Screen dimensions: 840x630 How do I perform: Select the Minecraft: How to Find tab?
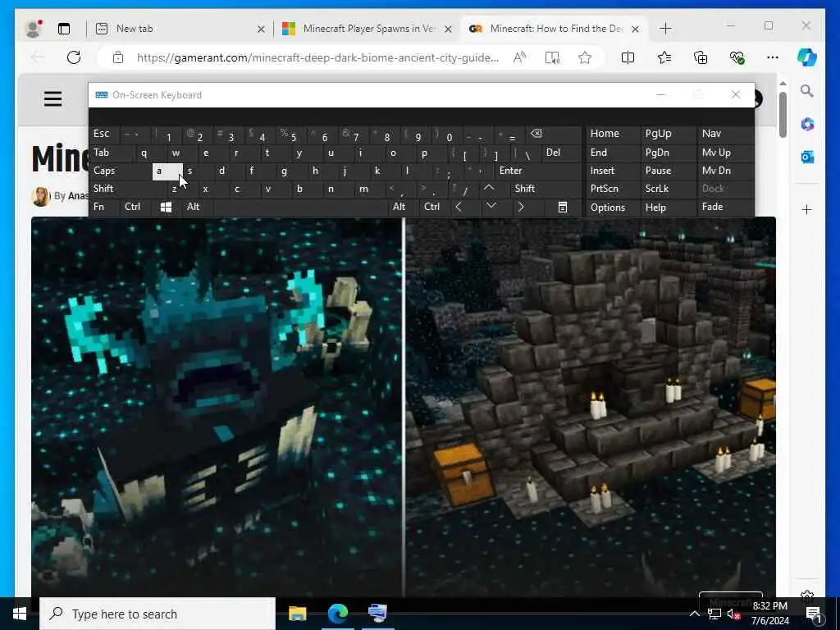(x=555, y=29)
